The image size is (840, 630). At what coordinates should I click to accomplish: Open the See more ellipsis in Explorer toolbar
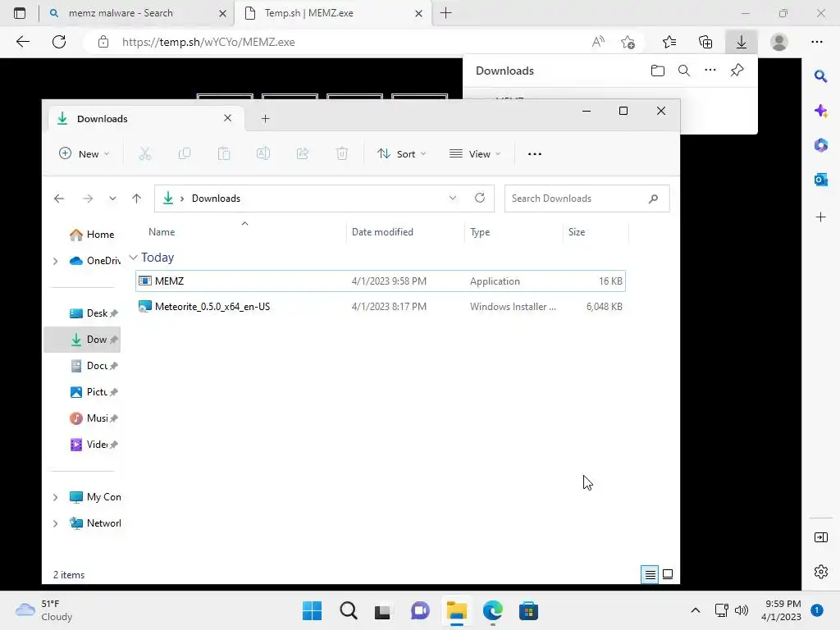tap(535, 153)
